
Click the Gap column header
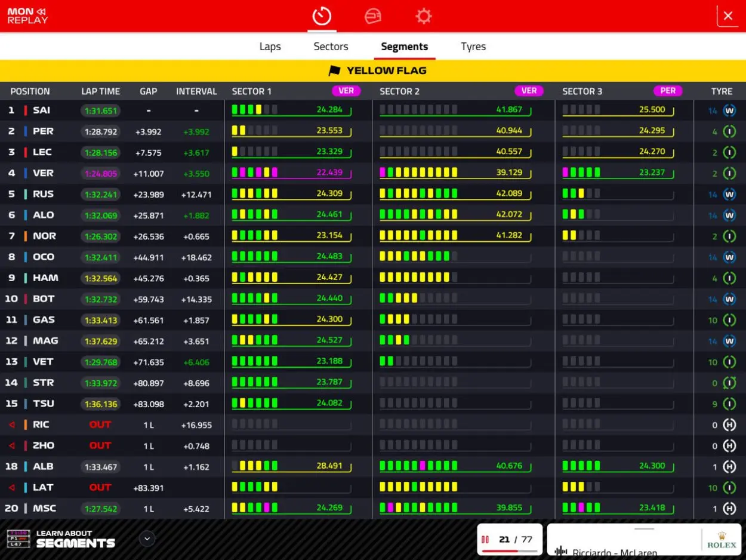pos(149,91)
